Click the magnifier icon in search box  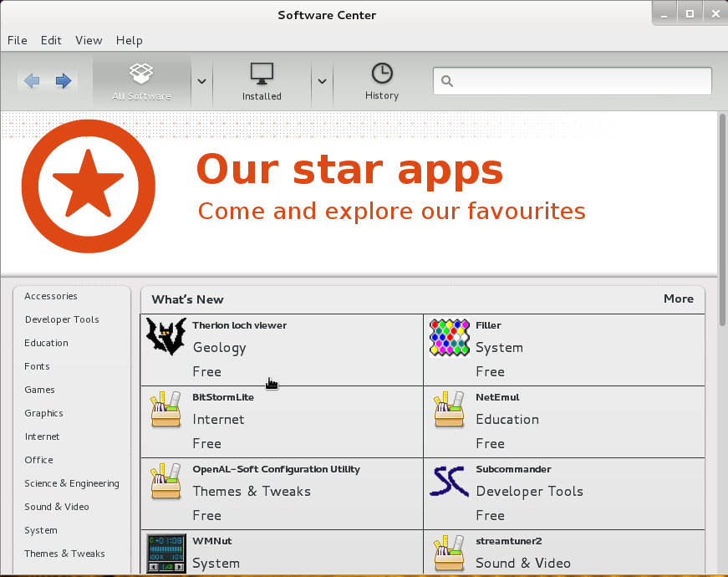(x=446, y=81)
